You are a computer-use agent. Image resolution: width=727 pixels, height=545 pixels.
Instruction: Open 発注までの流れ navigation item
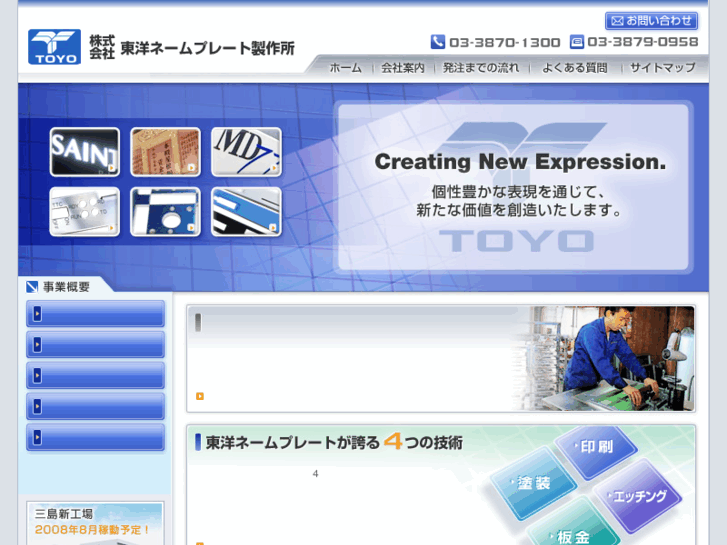point(481,68)
